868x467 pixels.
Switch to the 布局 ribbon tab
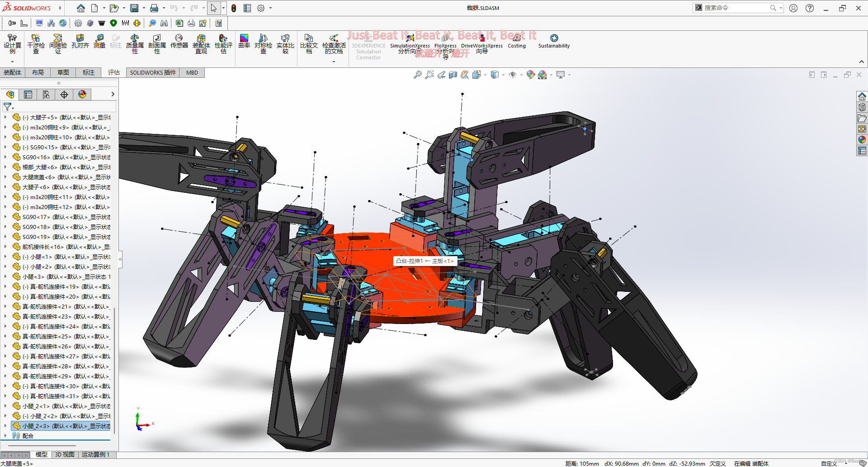[38, 72]
